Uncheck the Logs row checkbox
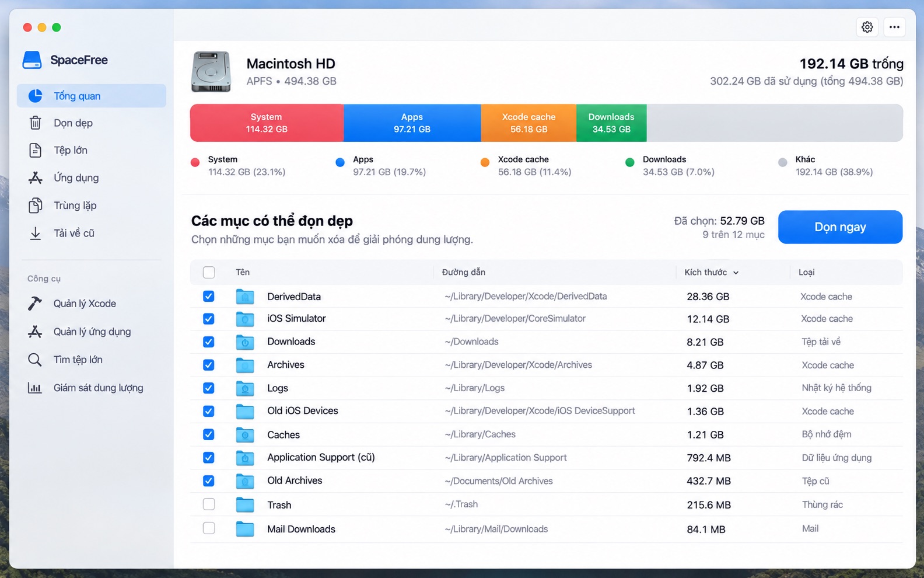 (209, 388)
